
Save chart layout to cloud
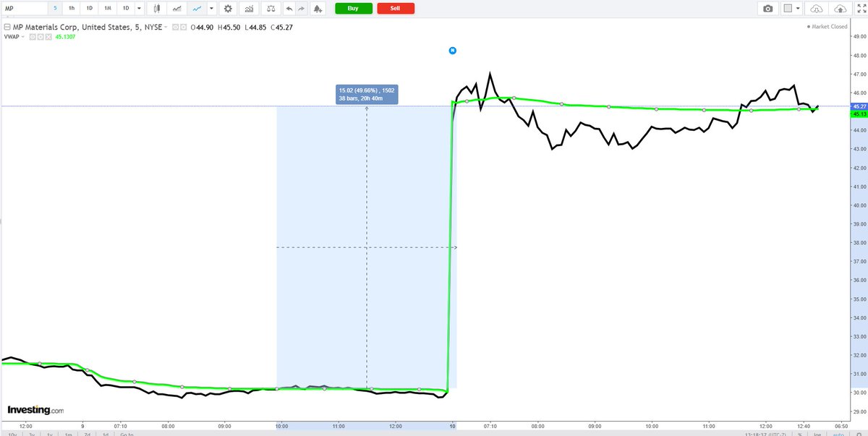pos(840,9)
